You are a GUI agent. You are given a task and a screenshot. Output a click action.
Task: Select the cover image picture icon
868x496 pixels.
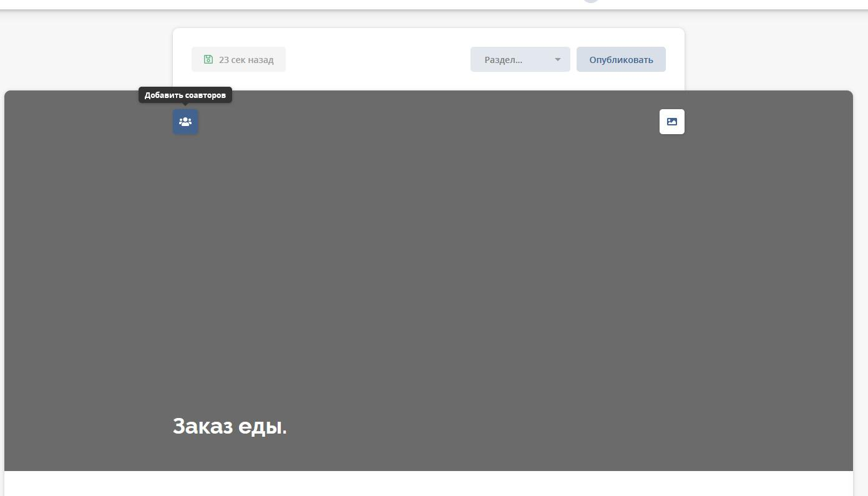tap(672, 122)
